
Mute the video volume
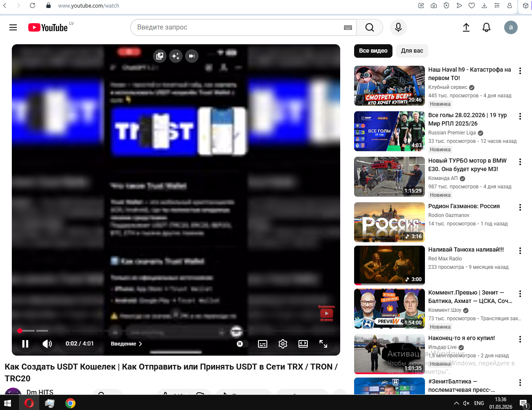47,344
